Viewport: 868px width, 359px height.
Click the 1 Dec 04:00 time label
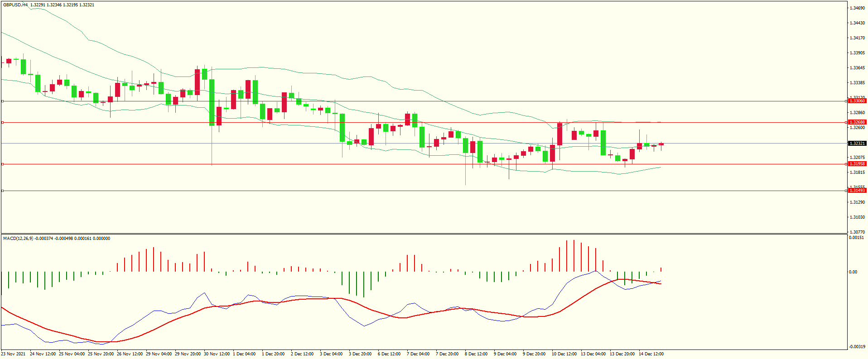pos(244,354)
